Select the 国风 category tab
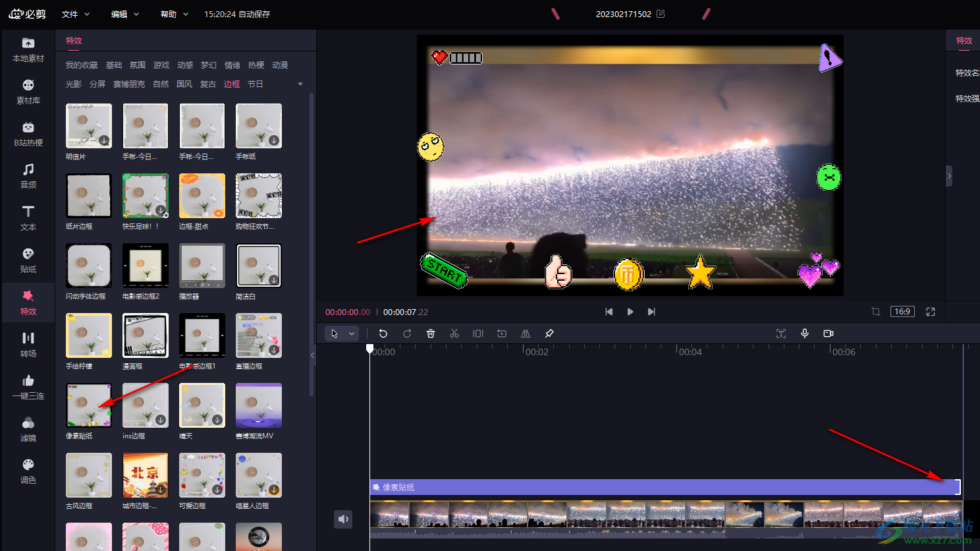Image resolution: width=980 pixels, height=551 pixels. pos(184,84)
